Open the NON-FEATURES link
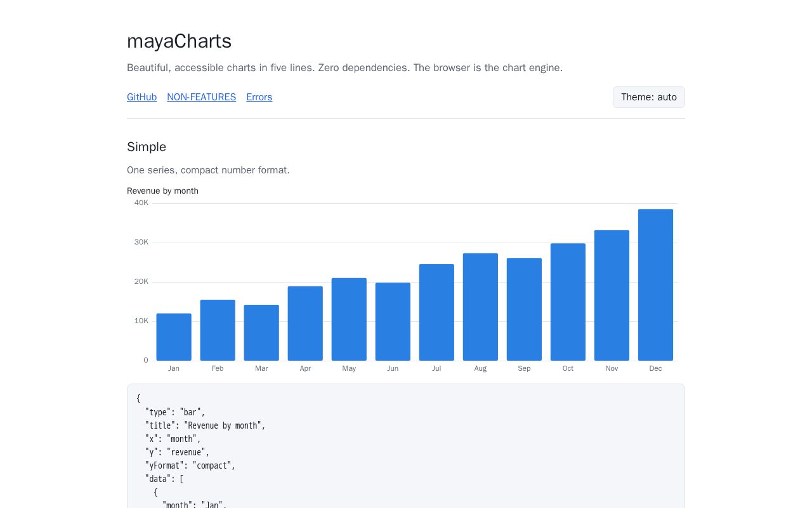812x508 pixels. pos(201,97)
